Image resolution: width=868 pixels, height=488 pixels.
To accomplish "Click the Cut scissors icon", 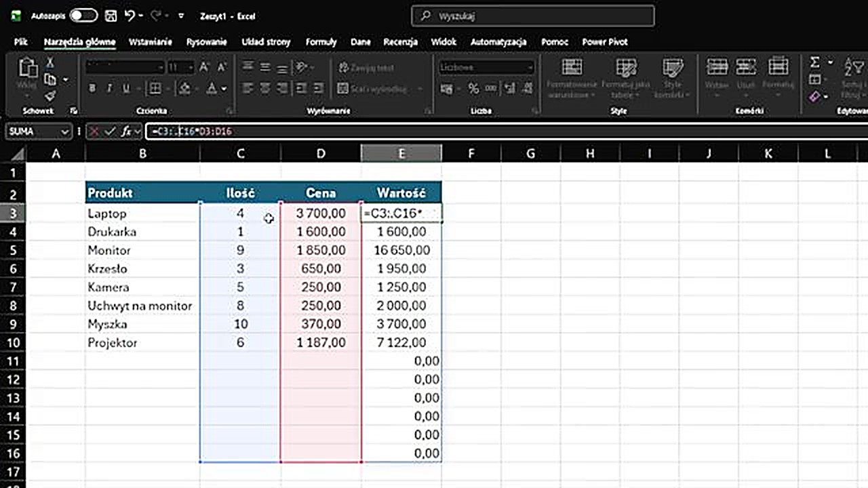I will 50,62.
